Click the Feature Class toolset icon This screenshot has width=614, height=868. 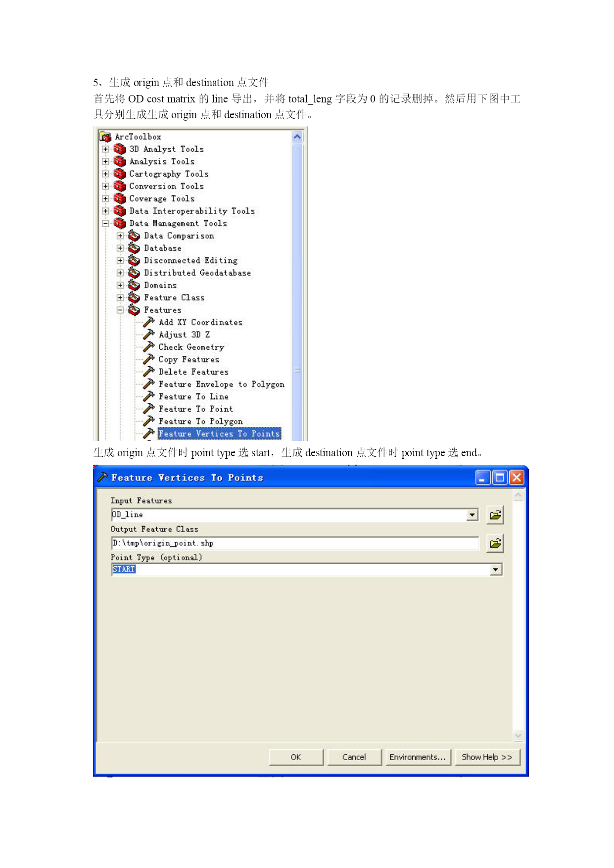(x=134, y=297)
